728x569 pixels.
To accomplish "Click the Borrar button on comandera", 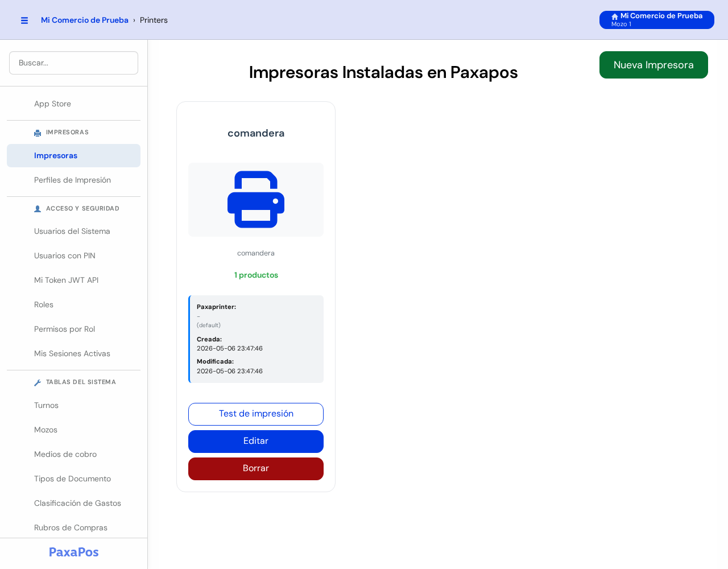I will click(x=256, y=469).
